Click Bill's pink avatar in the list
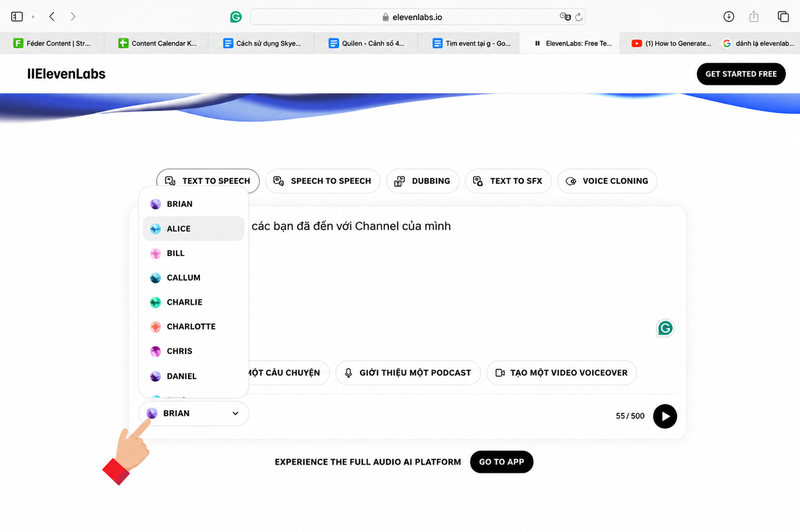Image resolution: width=800 pixels, height=532 pixels. (156, 254)
